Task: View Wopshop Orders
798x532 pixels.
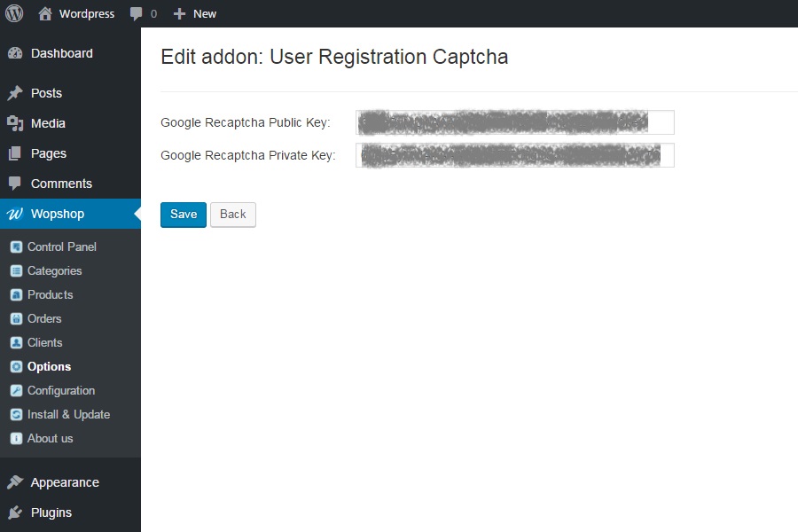Action: tap(44, 318)
